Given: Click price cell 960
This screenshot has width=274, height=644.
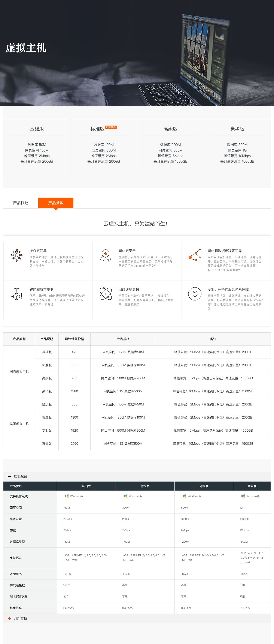Looking at the screenshot, I should coord(74,378).
